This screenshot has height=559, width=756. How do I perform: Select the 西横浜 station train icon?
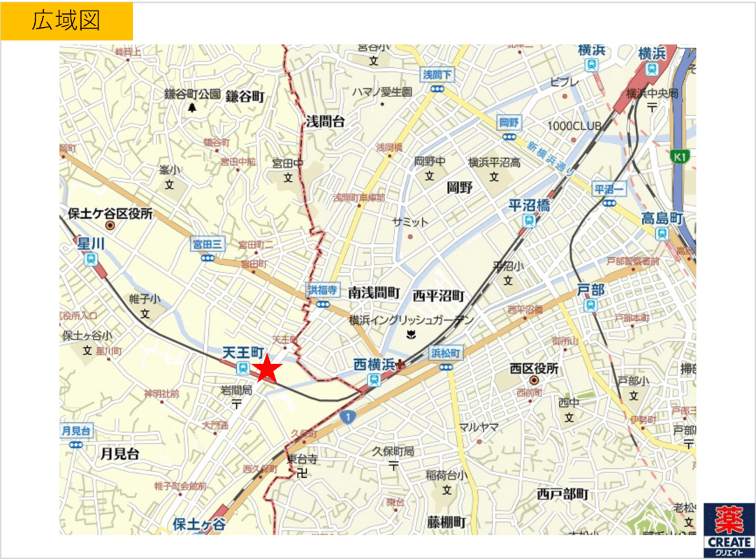(x=375, y=379)
